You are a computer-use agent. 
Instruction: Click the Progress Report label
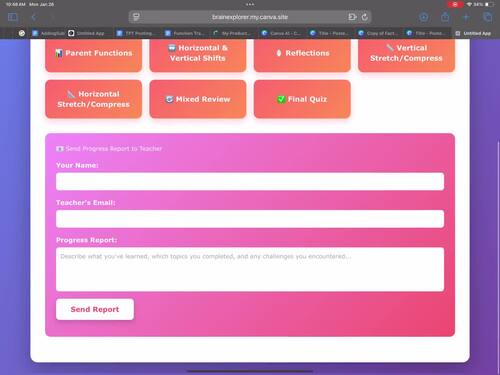(x=87, y=240)
